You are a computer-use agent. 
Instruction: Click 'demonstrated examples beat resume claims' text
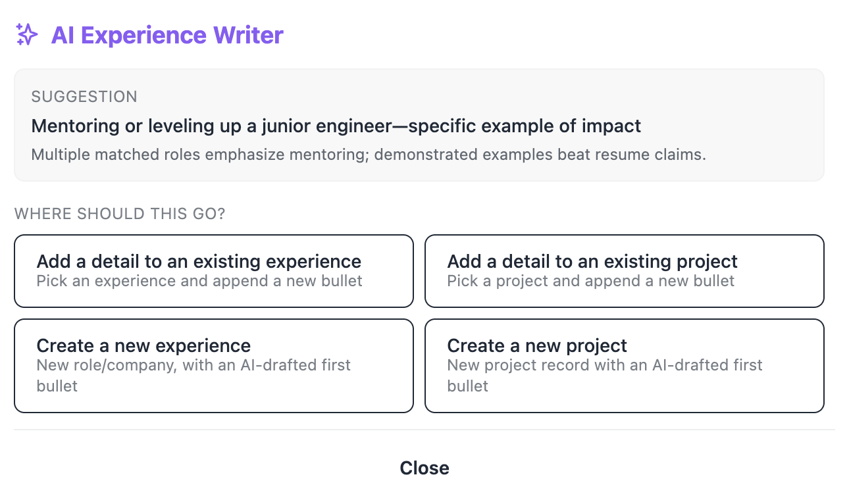540,155
